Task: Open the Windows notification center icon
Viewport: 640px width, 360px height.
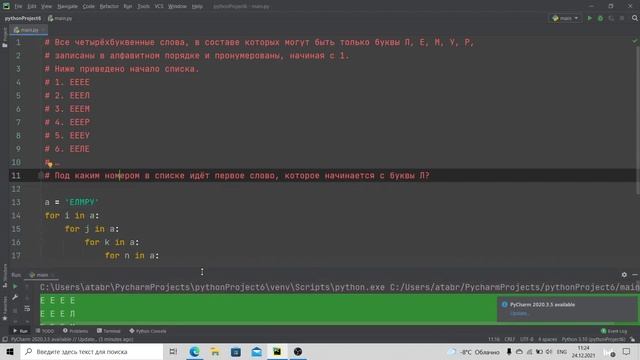Action: point(627,351)
